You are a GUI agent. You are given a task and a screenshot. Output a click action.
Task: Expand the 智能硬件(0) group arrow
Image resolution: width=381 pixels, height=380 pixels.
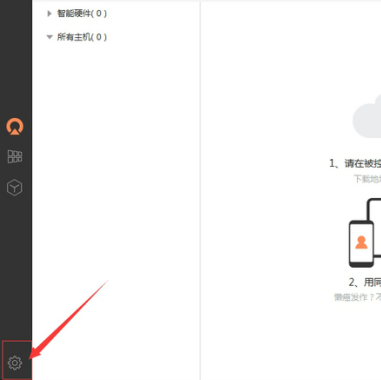coord(50,13)
